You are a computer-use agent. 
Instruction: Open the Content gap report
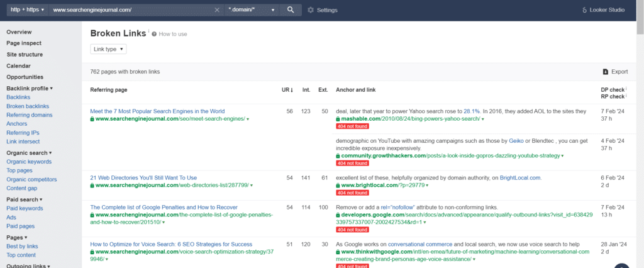pos(22,188)
